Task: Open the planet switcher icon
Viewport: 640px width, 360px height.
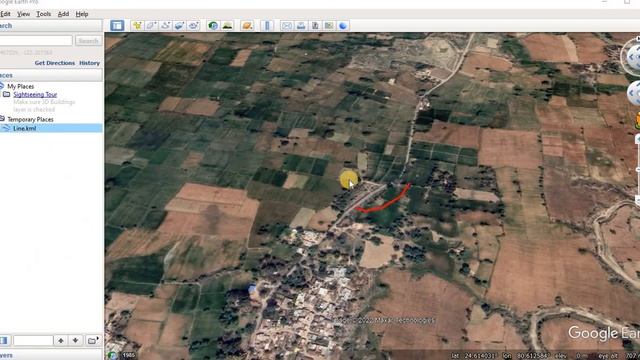Action: click(x=247, y=26)
